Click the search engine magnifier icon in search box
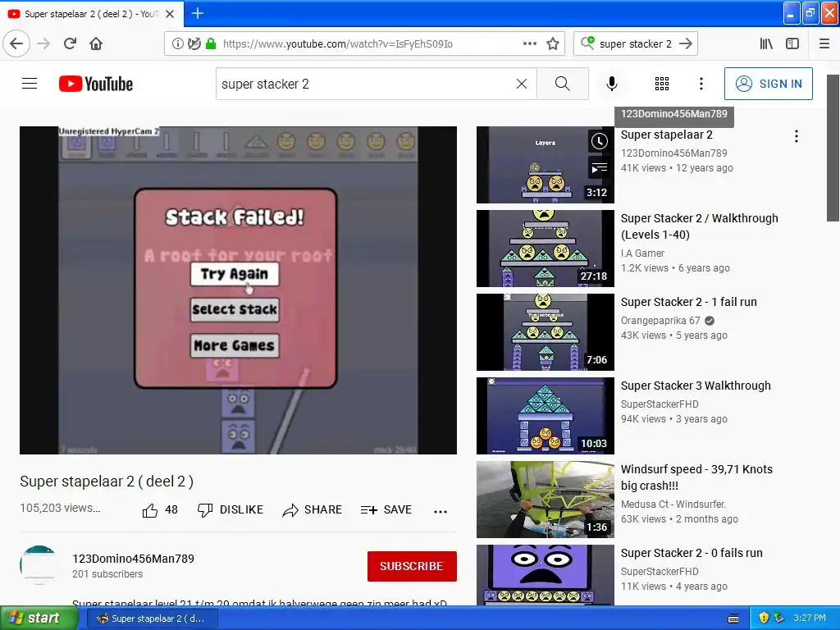840x630 pixels. pos(587,43)
